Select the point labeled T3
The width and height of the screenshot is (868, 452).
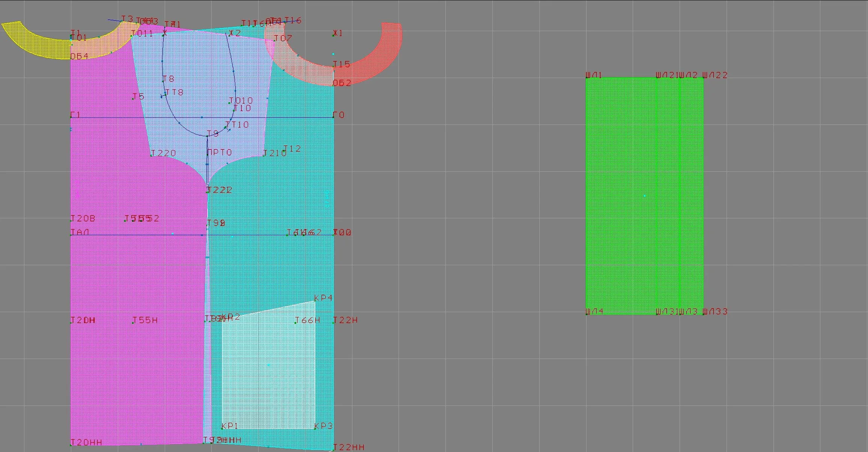point(127,19)
